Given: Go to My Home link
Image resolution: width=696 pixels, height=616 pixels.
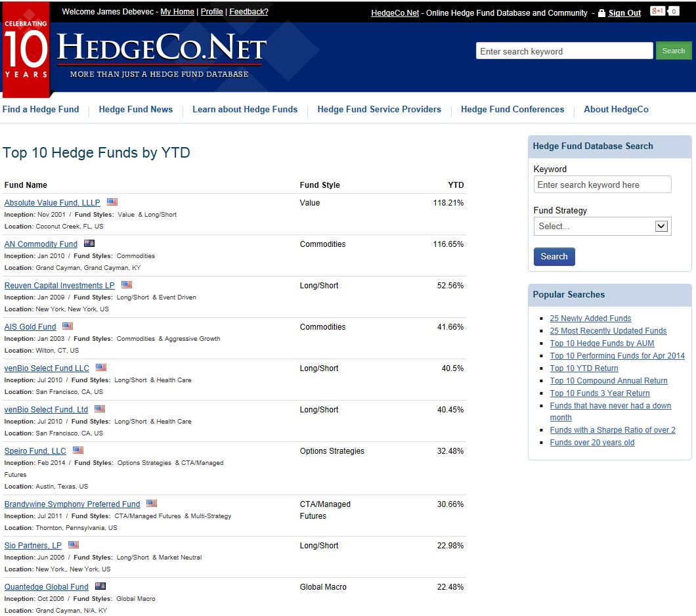Looking at the screenshot, I should pos(177,12).
